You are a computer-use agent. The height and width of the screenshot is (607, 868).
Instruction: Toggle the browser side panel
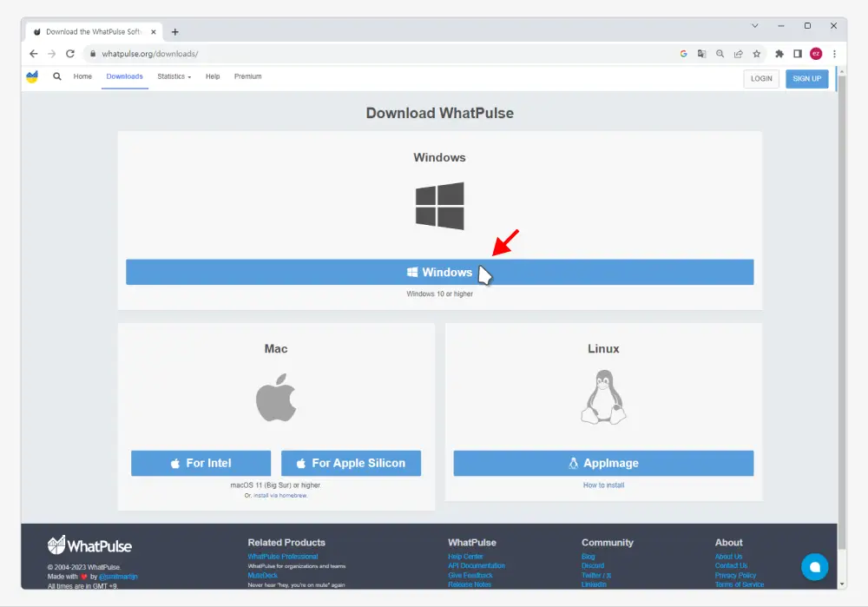798,54
